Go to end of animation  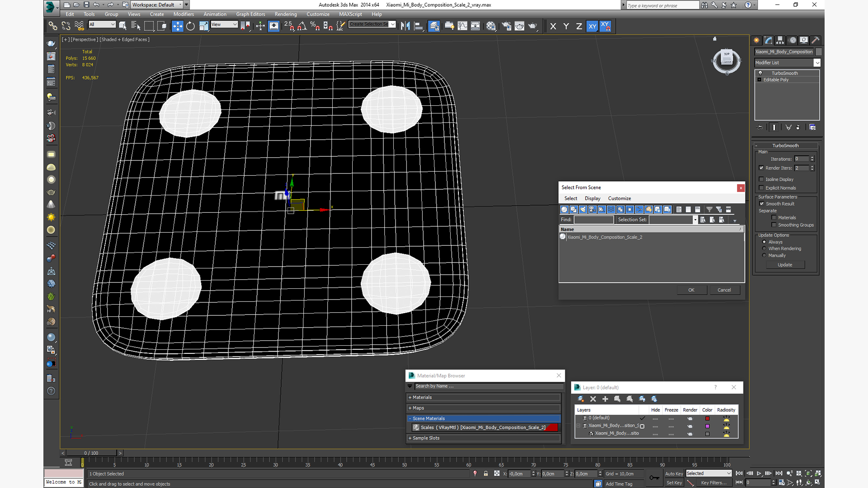[x=779, y=474]
